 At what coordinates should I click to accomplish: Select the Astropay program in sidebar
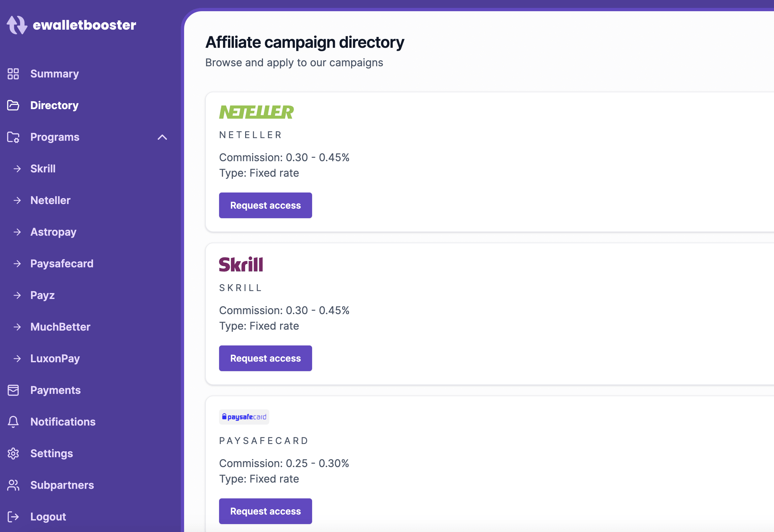point(53,232)
